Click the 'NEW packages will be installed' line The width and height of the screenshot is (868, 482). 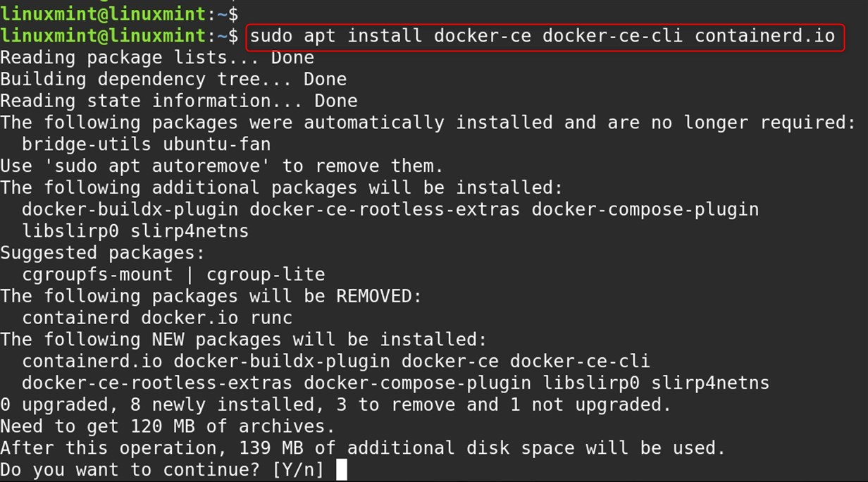[x=244, y=340]
